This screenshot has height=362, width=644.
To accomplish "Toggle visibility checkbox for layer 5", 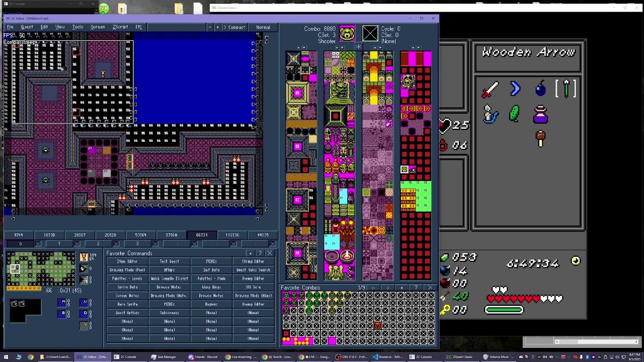I will (233, 244).
